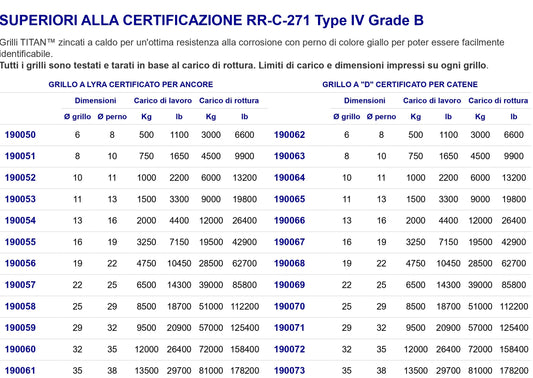Open product code 190065
This screenshot has height=378, width=533.
(290, 199)
